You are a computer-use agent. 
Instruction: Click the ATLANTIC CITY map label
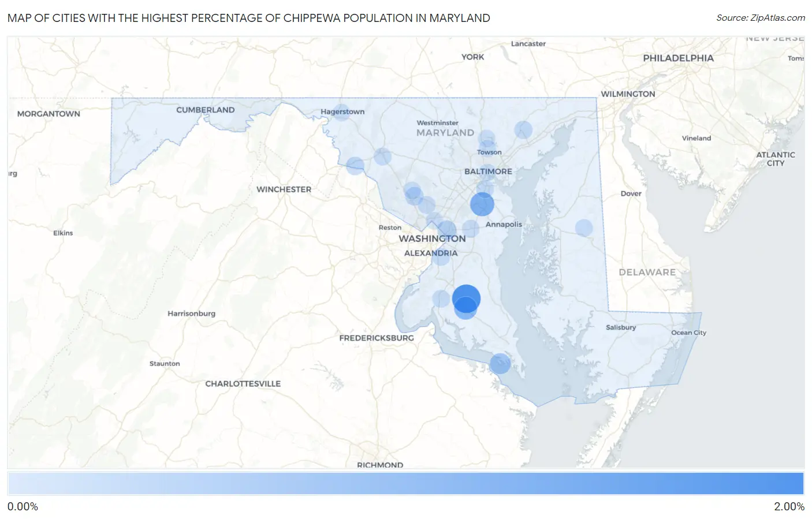(x=776, y=159)
